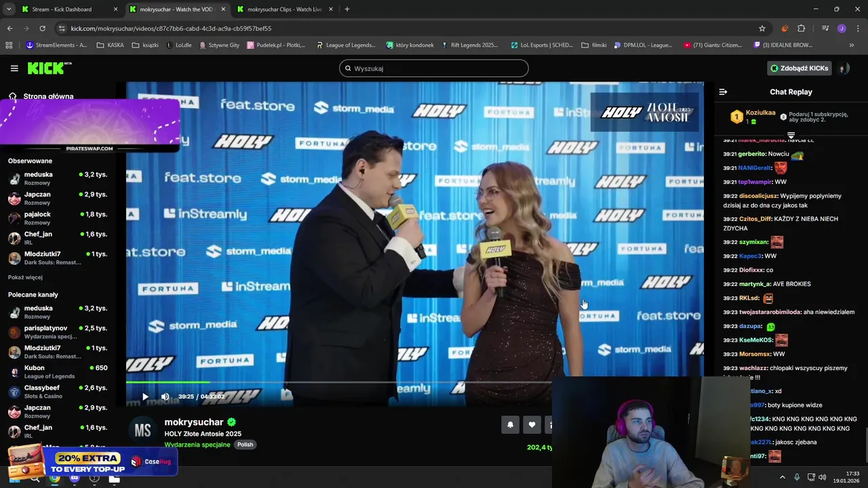
Task: Mute the video with speaker icon
Action: [165, 396]
